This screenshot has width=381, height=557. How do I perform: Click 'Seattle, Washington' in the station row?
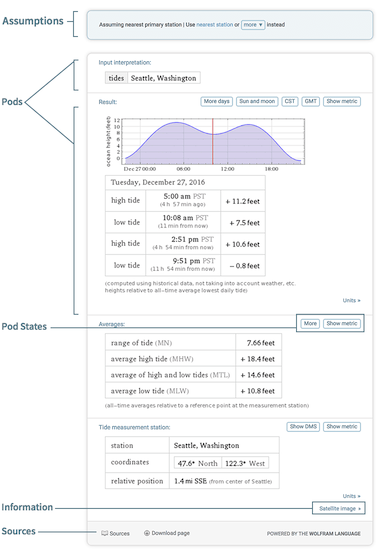(207, 445)
